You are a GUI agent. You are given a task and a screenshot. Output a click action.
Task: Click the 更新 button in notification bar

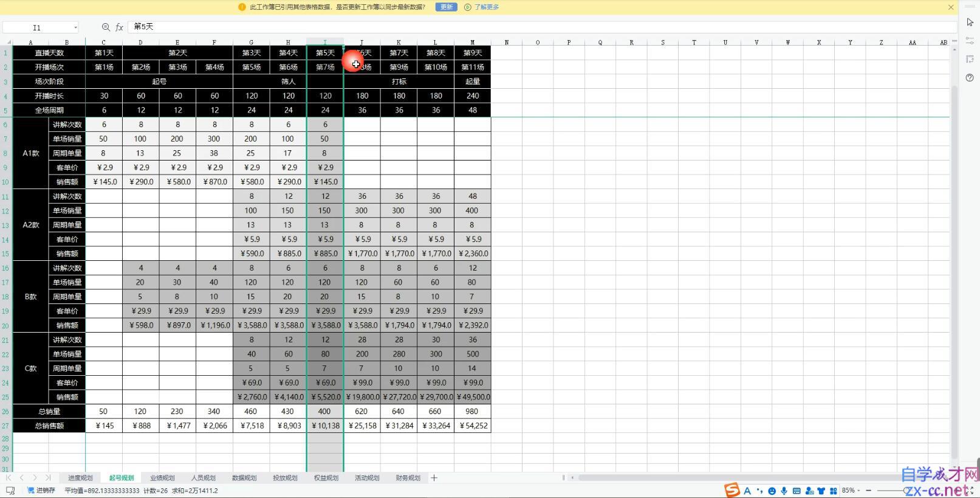point(446,7)
